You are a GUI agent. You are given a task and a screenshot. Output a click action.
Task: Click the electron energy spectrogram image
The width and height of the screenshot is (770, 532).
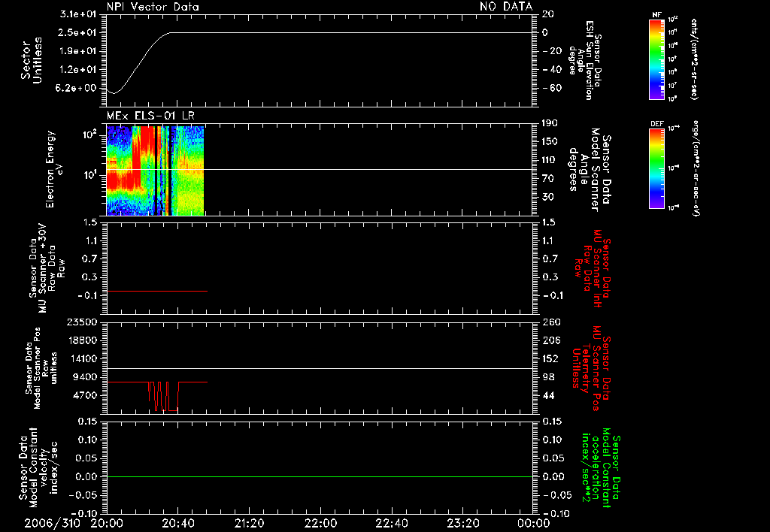(x=155, y=171)
